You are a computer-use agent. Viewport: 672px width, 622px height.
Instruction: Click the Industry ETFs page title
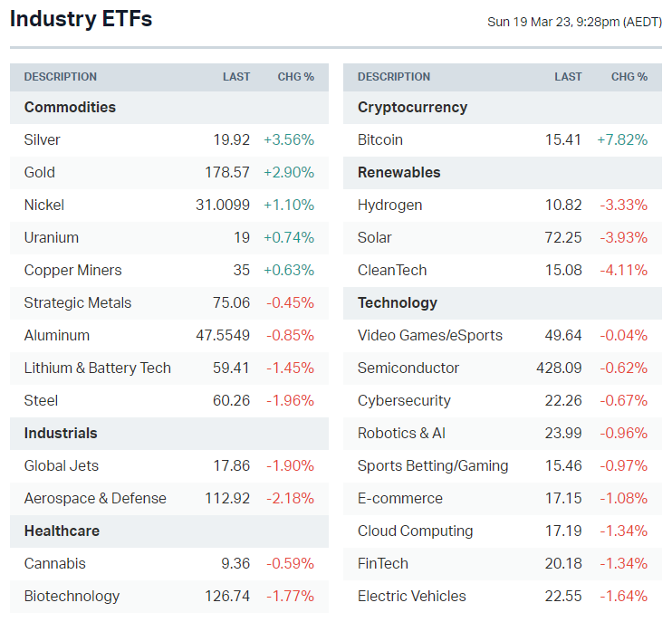82,19
